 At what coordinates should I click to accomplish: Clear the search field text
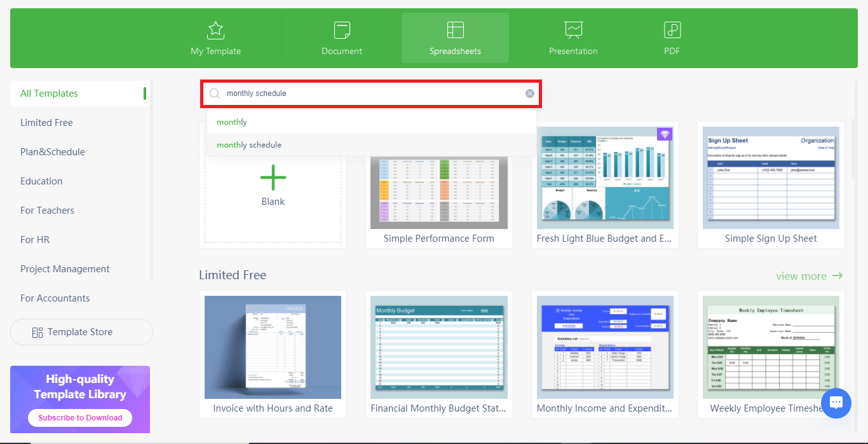pos(530,94)
